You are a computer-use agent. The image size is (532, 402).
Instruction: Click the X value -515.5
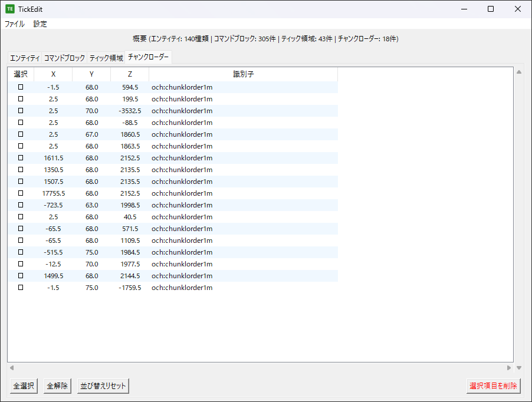[53, 252]
